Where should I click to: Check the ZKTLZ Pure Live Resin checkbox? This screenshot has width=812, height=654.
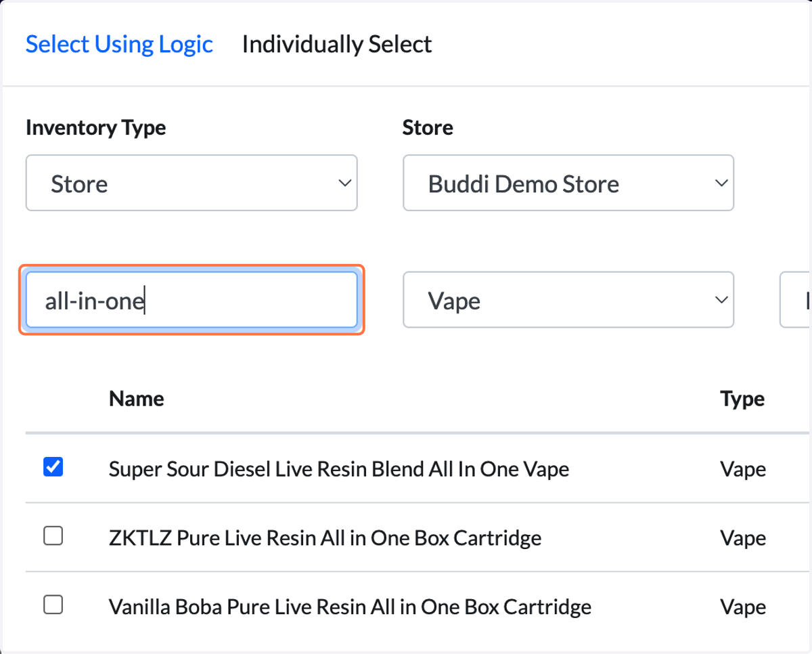(x=53, y=536)
